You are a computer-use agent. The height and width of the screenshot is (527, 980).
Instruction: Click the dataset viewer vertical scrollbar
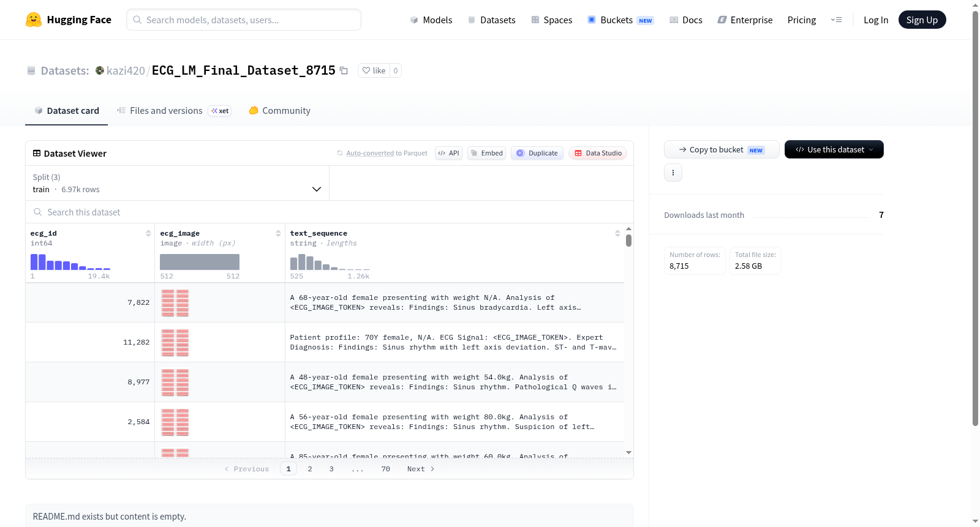(628, 240)
